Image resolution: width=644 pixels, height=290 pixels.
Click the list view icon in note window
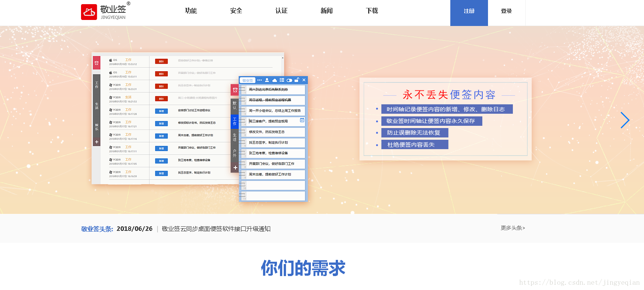(282, 80)
